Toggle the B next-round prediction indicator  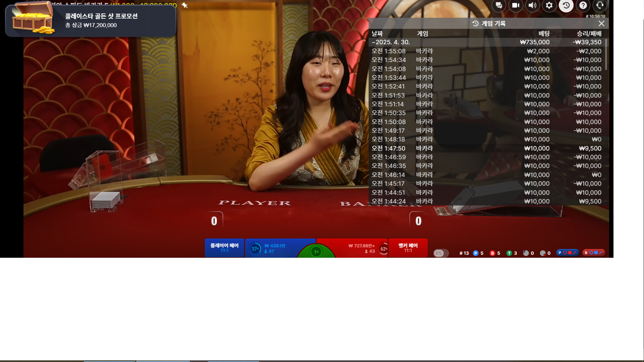coord(594,253)
